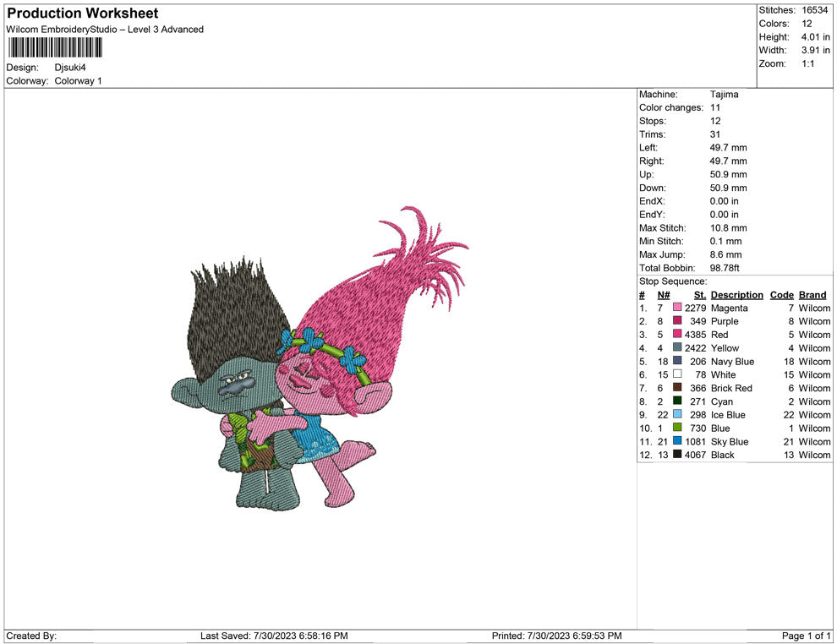Viewport: 837px width, 644px height.
Task: Click the Up value 50.9 mm
Action: pyautogui.click(x=728, y=174)
